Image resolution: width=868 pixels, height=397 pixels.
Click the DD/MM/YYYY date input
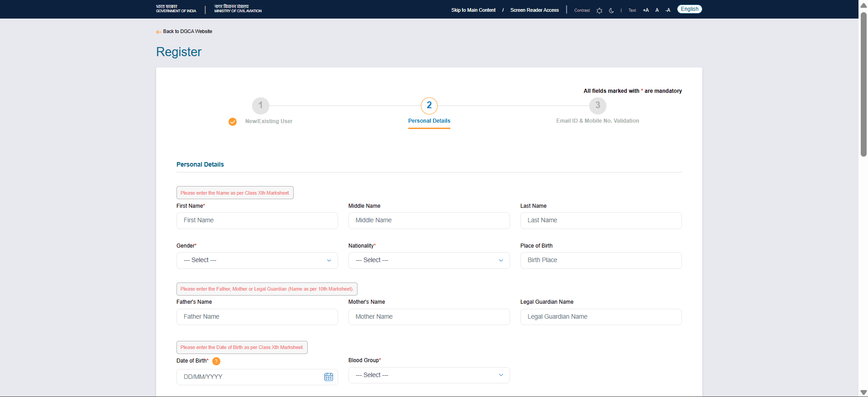257,377
